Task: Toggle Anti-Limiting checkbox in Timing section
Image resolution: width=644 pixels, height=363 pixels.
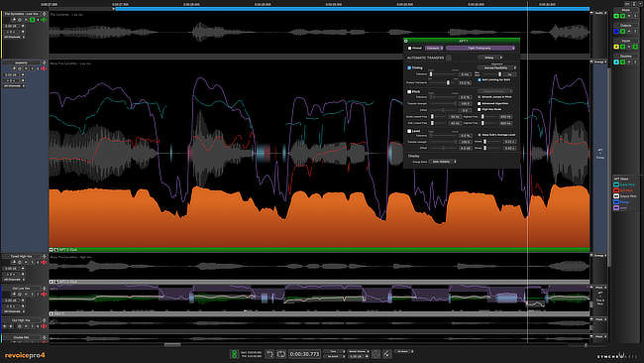Action: pos(480,79)
